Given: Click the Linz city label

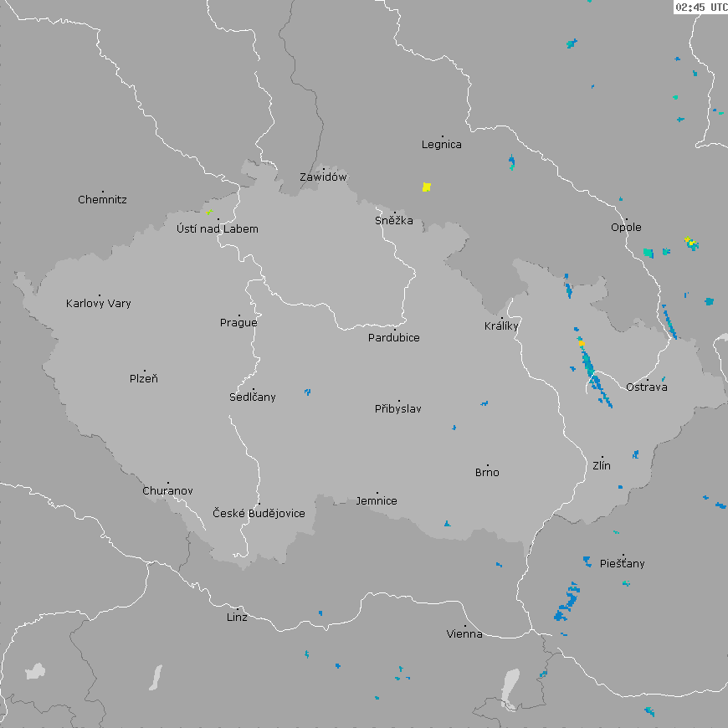Looking at the screenshot, I should (237, 617).
